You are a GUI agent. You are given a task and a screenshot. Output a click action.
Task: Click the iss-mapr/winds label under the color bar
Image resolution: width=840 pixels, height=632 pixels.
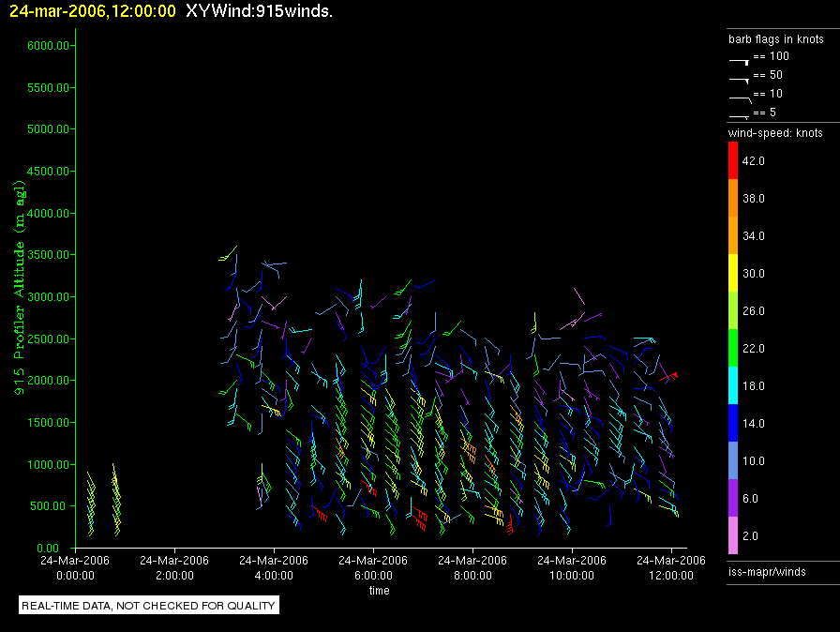[x=766, y=570]
